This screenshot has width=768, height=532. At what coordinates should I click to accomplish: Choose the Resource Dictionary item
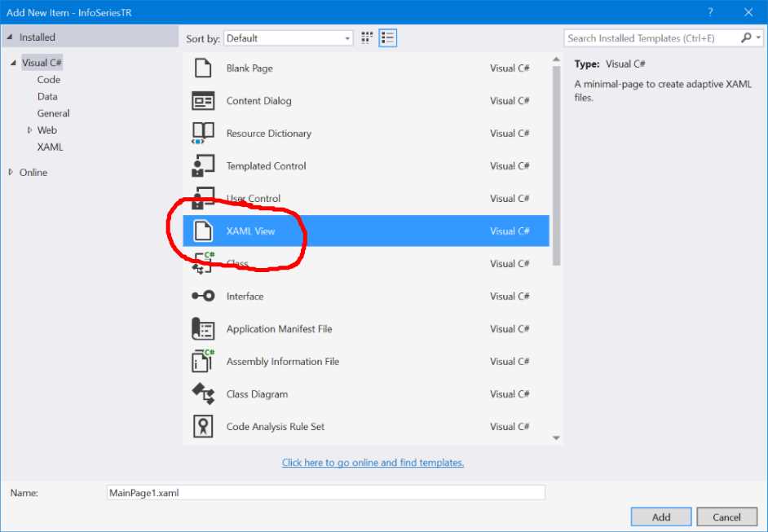pos(269,133)
